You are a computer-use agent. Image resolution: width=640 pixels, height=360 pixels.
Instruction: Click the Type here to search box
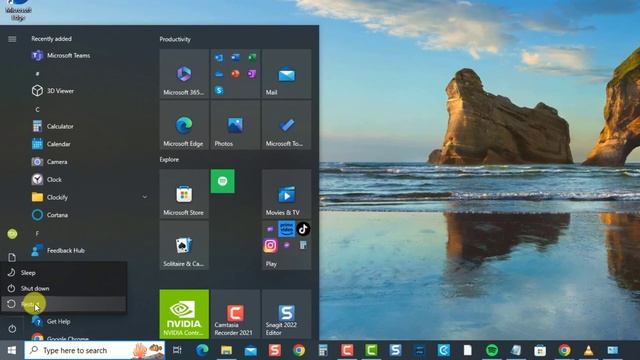(x=95, y=350)
